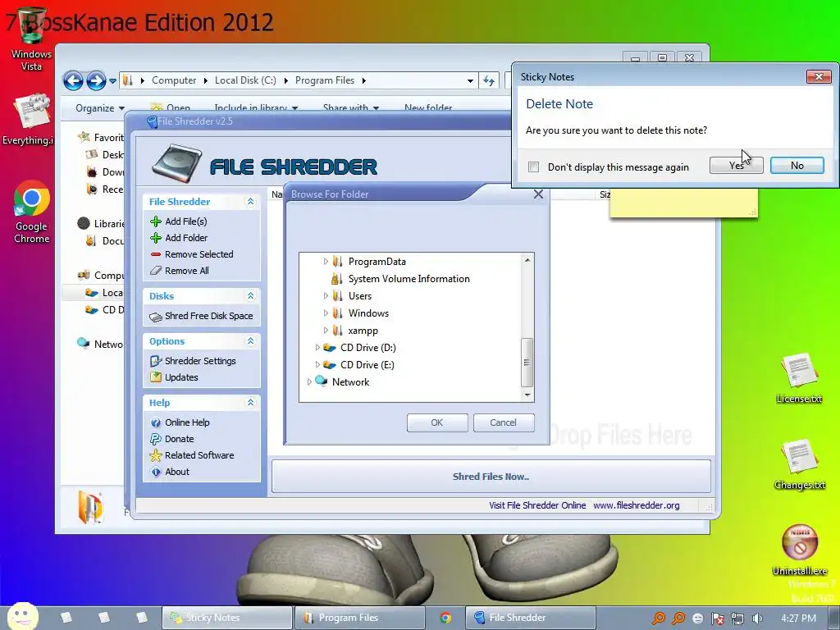
Task: Click Shred Files Now button
Action: [491, 477]
